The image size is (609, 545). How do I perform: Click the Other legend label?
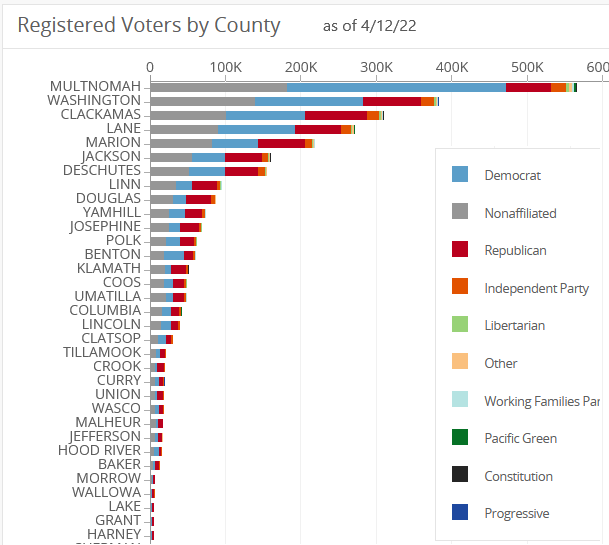[501, 363]
